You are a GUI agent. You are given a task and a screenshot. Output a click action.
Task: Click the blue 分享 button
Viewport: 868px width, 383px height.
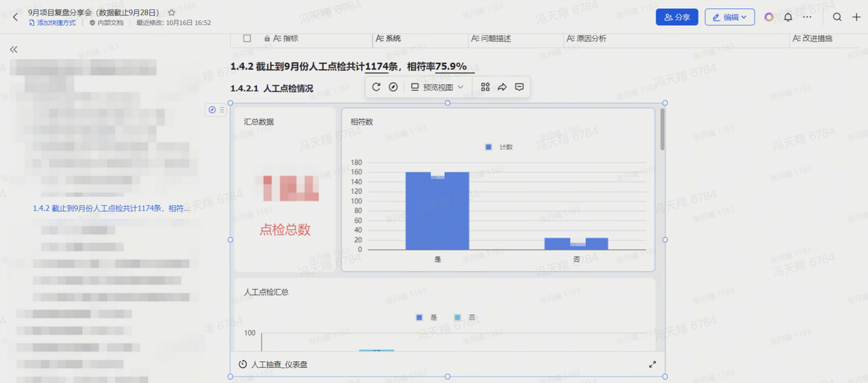click(x=676, y=17)
